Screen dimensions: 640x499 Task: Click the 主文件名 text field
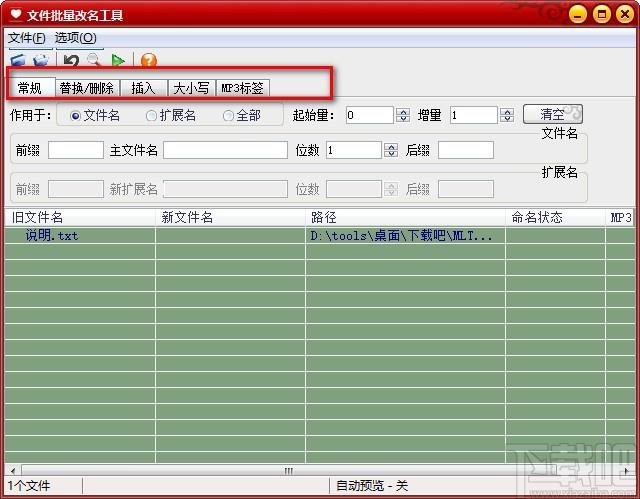tap(225, 150)
